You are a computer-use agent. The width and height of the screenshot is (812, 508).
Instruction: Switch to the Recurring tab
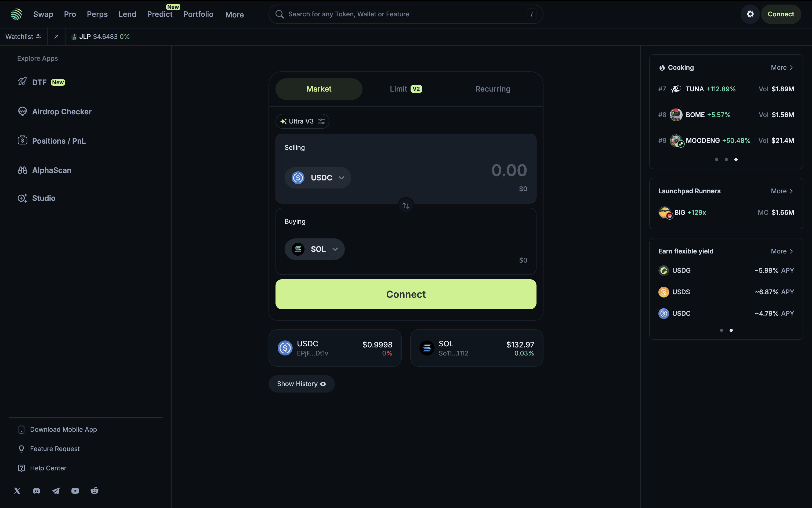492,89
